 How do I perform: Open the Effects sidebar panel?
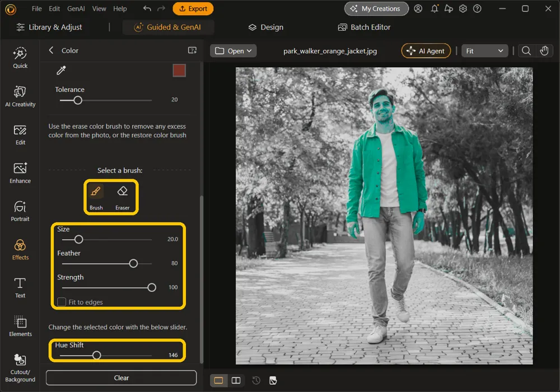click(x=20, y=250)
